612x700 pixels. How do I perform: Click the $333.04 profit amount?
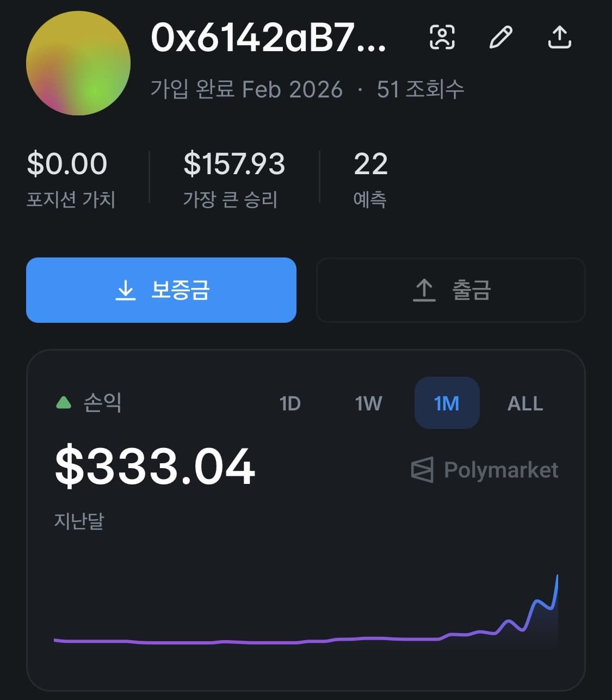(155, 467)
